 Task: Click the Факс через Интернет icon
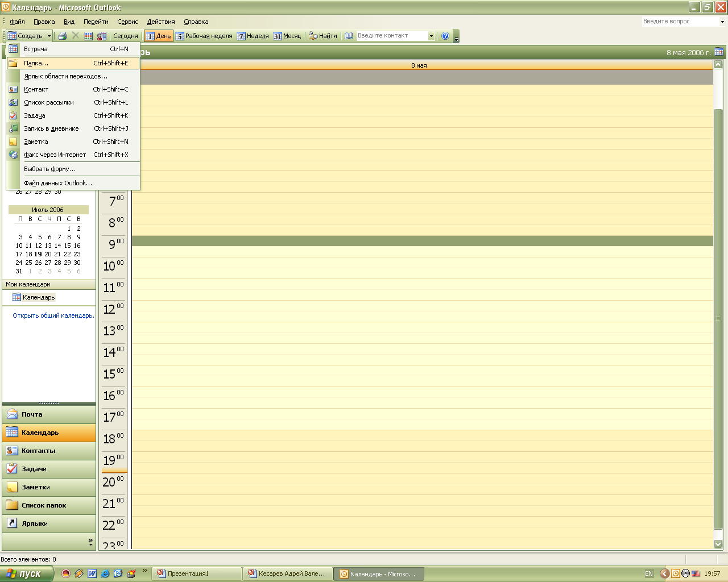click(x=13, y=155)
